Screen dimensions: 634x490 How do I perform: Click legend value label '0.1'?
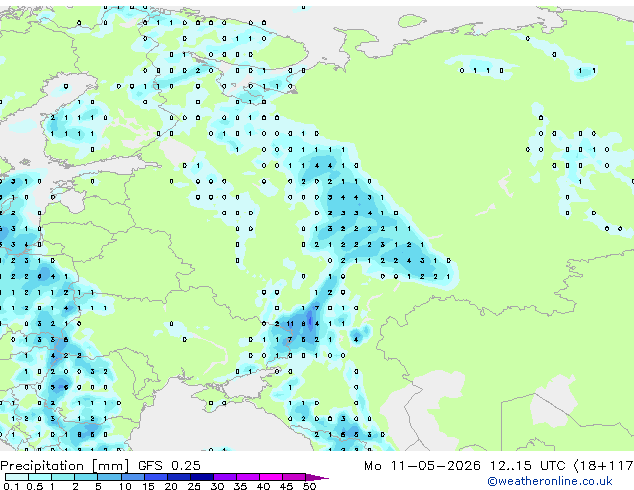(11, 486)
